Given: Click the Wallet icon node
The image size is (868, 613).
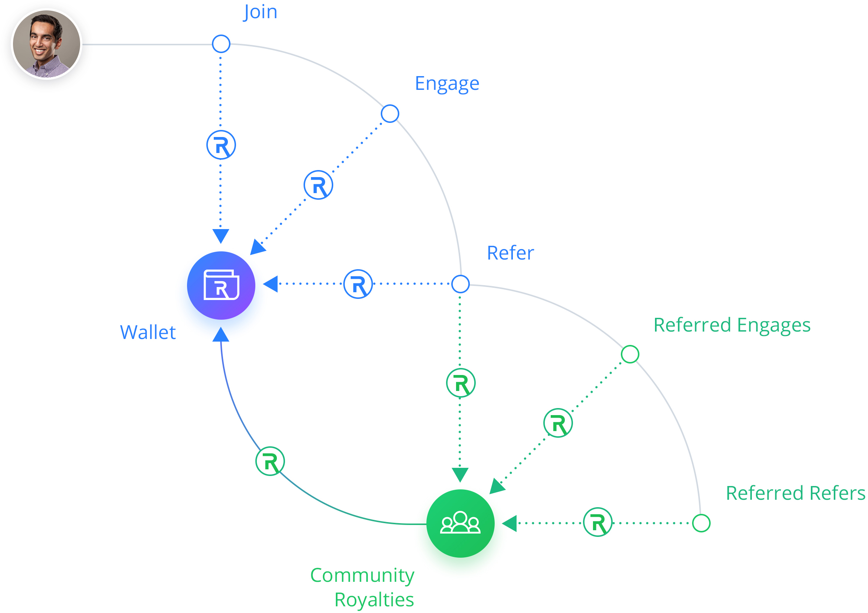Looking at the screenshot, I should click(x=212, y=278).
